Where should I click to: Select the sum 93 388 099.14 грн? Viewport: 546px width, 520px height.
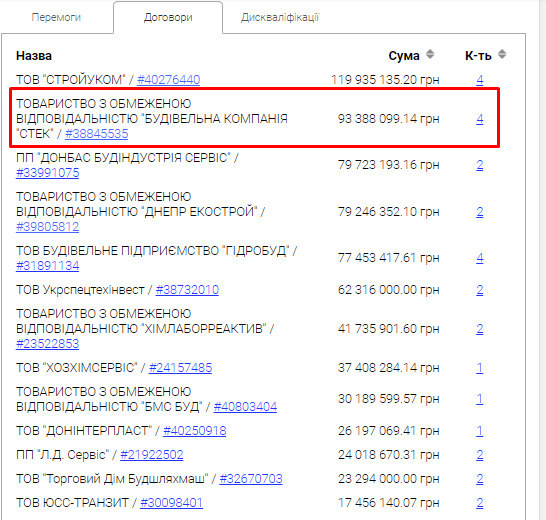389,119
